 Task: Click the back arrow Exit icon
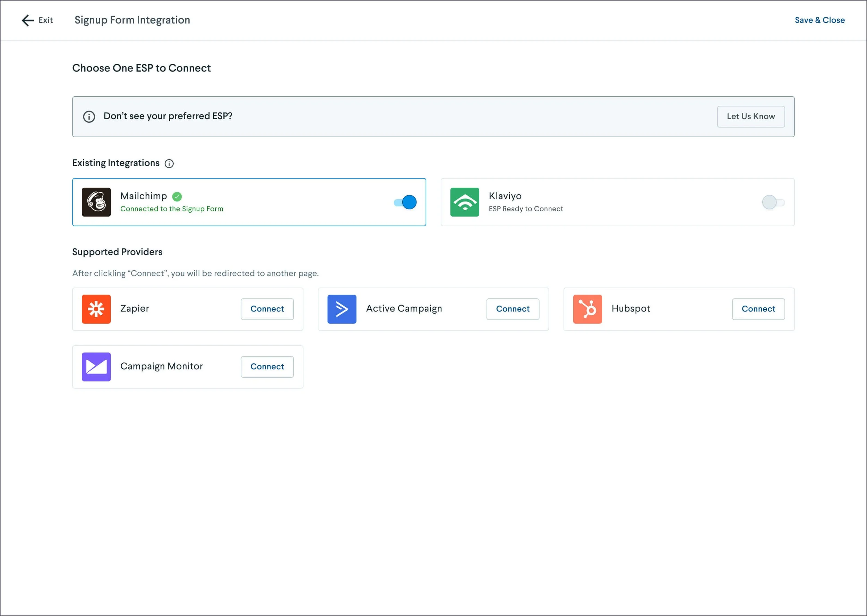(28, 20)
